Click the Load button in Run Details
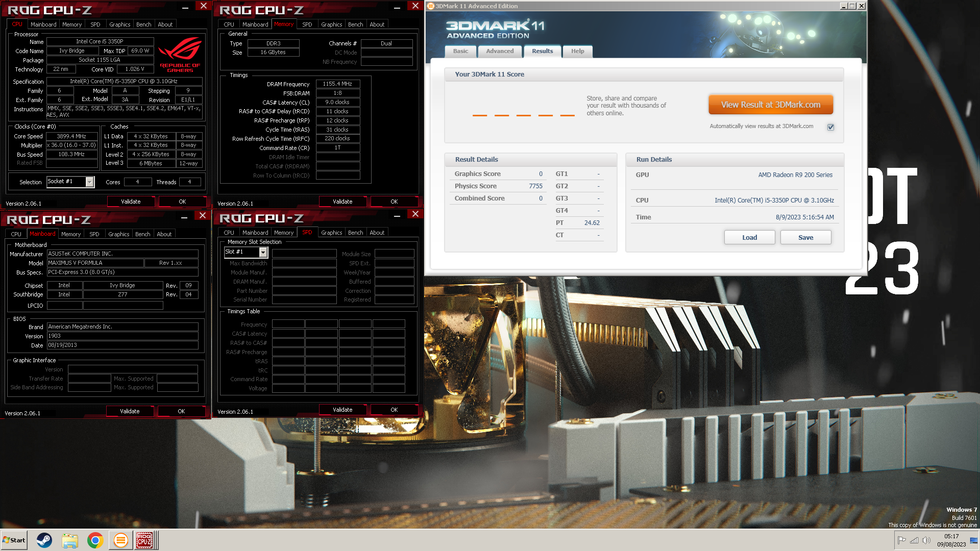This screenshot has height=551, width=980. point(749,237)
